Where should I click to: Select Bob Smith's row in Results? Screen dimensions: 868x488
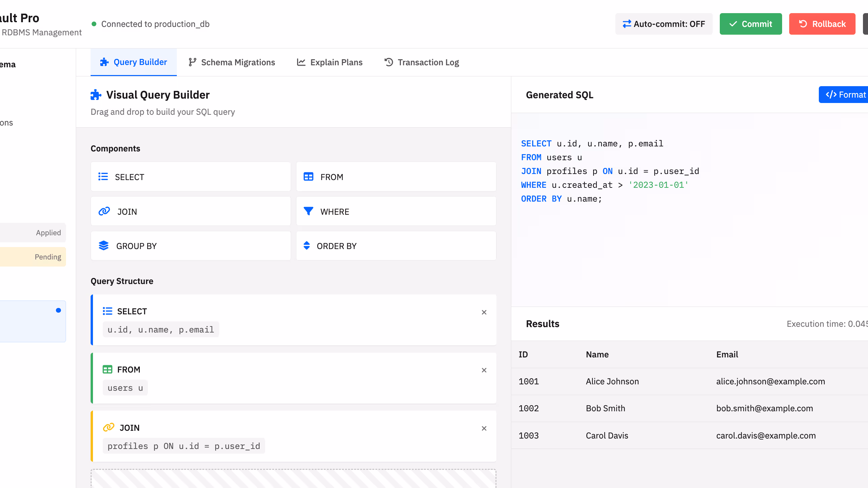pyautogui.click(x=640, y=408)
